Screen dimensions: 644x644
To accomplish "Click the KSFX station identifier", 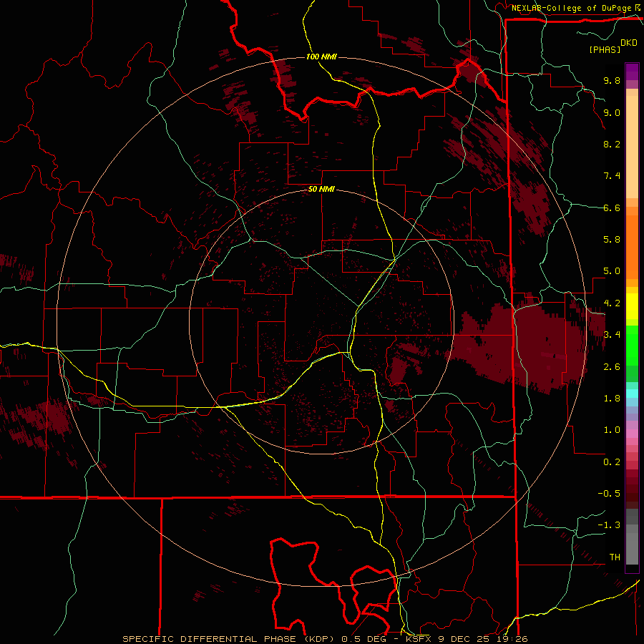I will coord(419,639).
